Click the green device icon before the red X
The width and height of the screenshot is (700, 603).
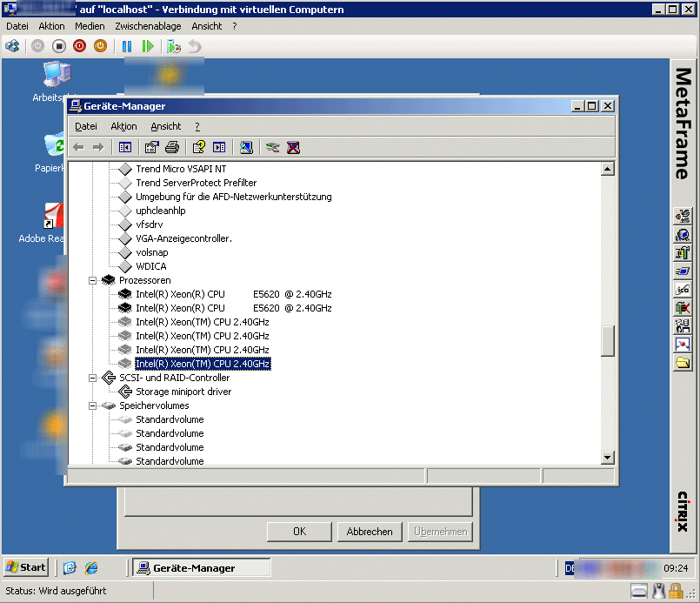[x=272, y=147]
